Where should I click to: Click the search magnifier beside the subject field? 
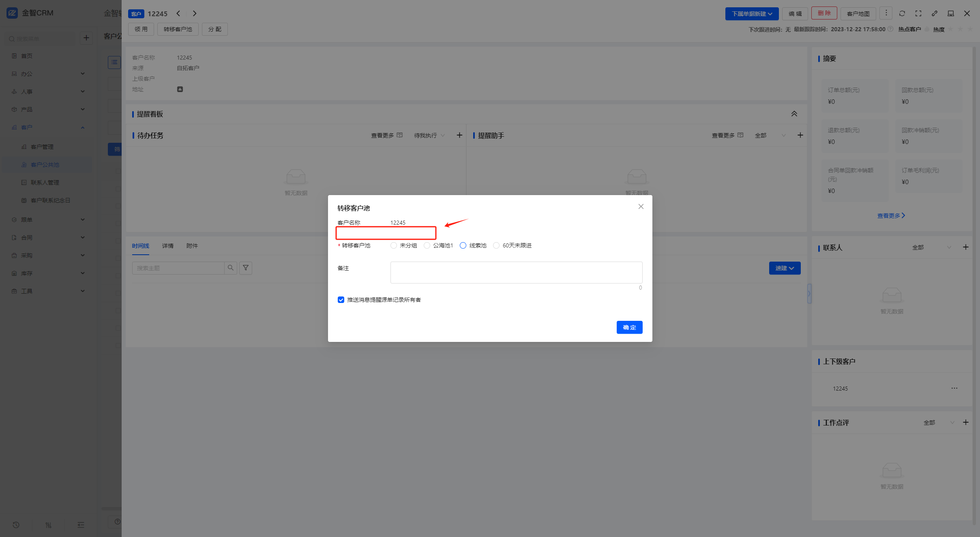coord(231,268)
